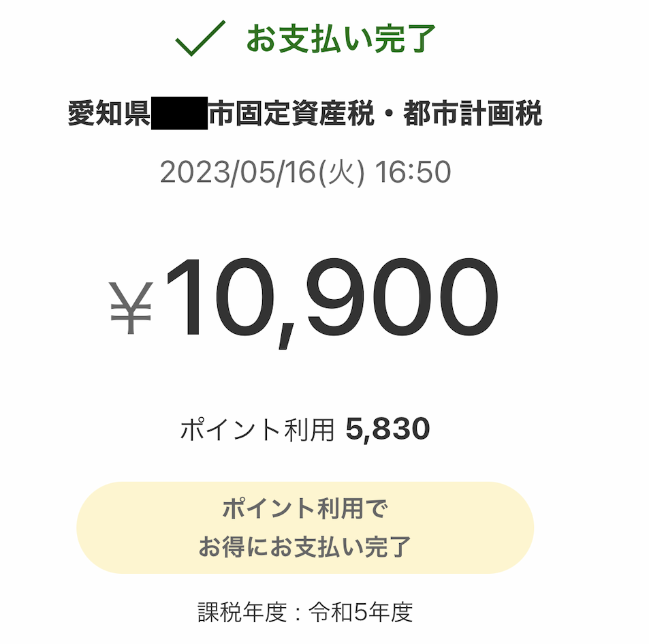
Task: Click the payment time 16:50
Action: click(413, 172)
